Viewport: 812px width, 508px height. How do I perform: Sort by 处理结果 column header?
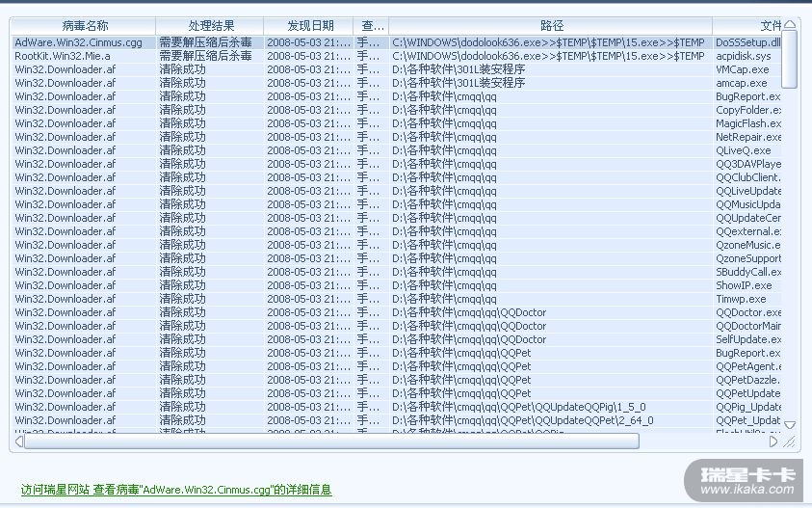tap(210, 25)
